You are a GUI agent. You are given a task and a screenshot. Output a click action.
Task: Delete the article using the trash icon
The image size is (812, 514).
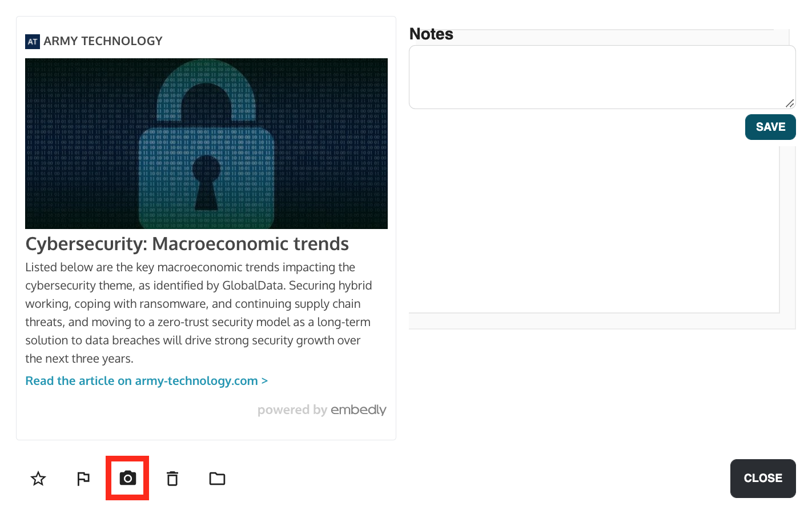[x=172, y=479]
